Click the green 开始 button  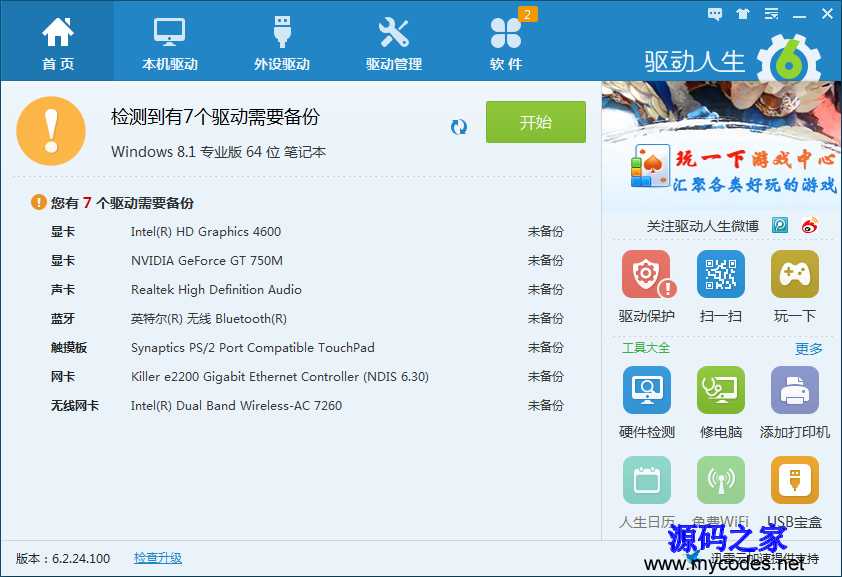535,122
